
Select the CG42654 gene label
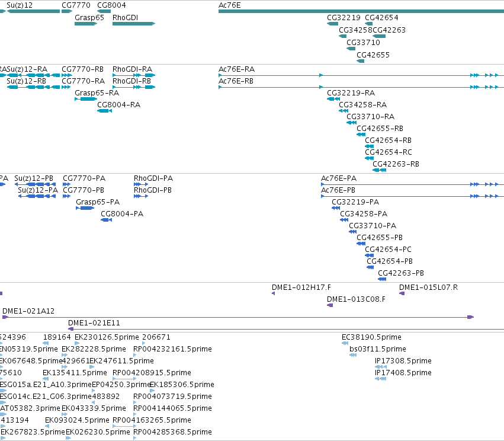[x=381, y=18]
